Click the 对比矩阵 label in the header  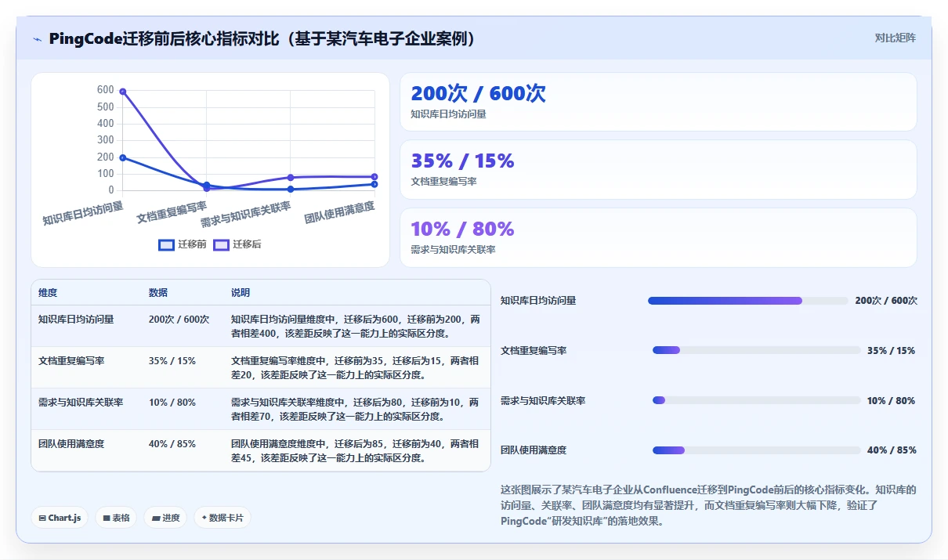tap(896, 38)
